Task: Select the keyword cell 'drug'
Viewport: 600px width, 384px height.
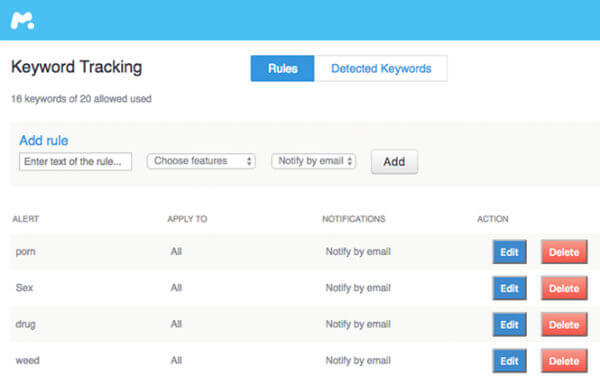Action: [x=25, y=324]
